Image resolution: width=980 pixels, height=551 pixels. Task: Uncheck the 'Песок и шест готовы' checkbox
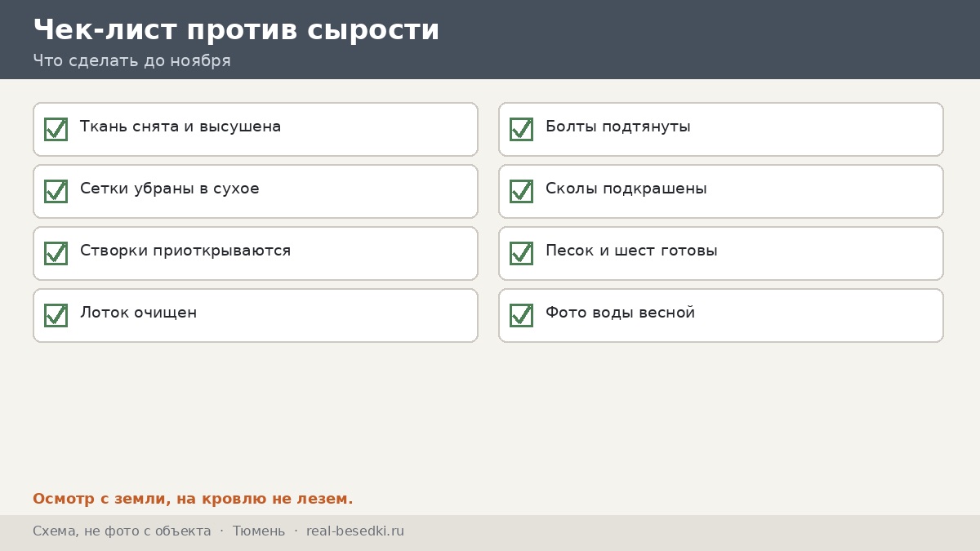[521, 253]
